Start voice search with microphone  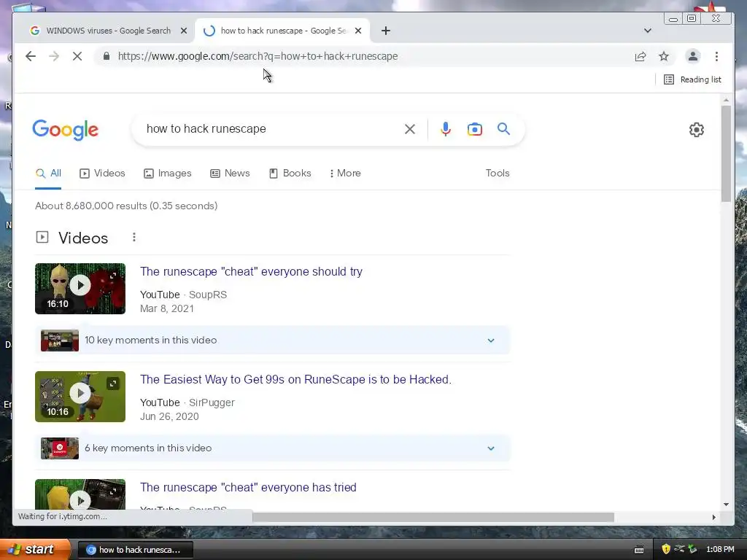tap(446, 129)
